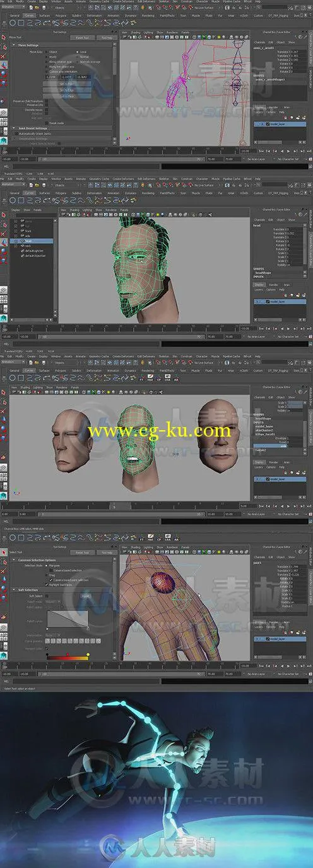Click Reset Tool in skeleton window Tool Settings
The image size is (313, 868).
click(82, 38)
